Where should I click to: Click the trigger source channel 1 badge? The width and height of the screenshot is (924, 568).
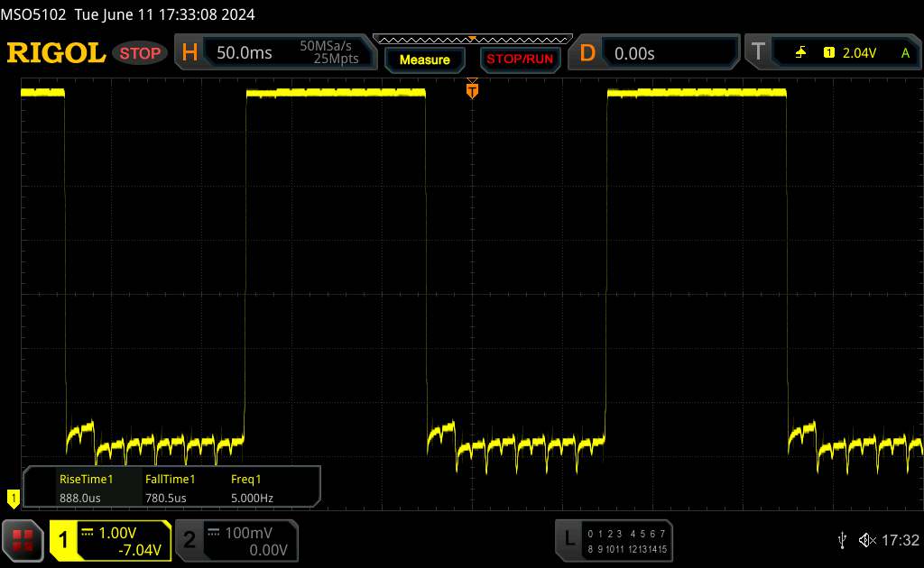828,53
